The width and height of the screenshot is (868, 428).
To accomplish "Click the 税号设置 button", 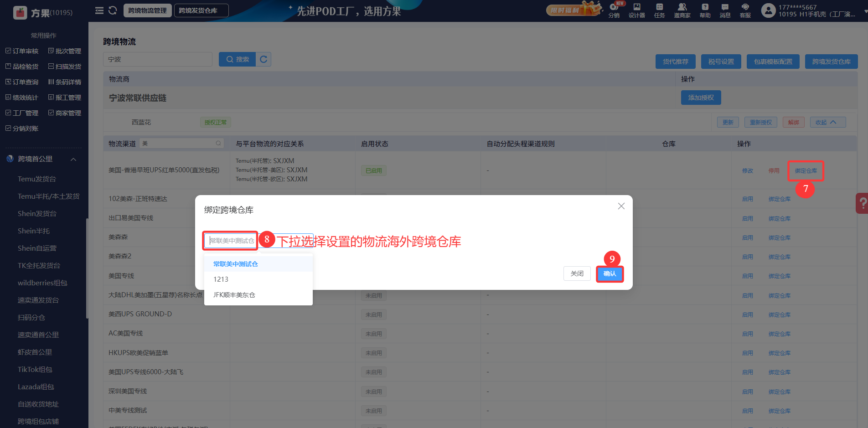I will (x=721, y=62).
